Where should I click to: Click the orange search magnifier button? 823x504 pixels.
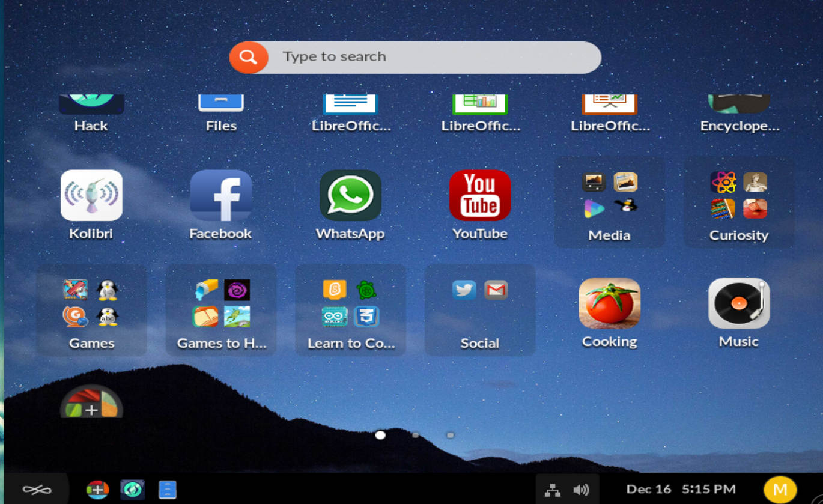[249, 58]
